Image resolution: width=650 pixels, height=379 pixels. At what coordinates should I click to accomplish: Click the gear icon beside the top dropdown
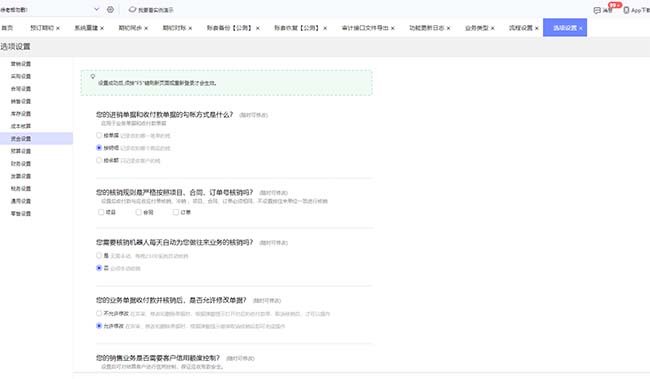point(110,9)
